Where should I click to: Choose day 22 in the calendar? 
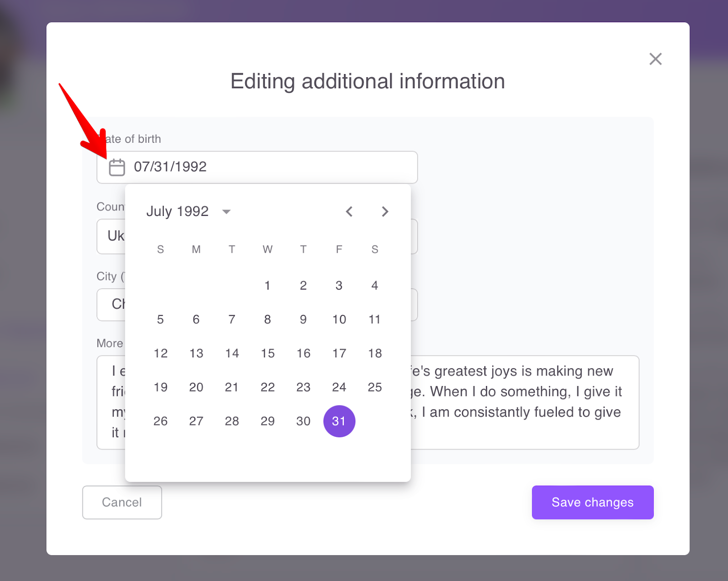pos(268,387)
